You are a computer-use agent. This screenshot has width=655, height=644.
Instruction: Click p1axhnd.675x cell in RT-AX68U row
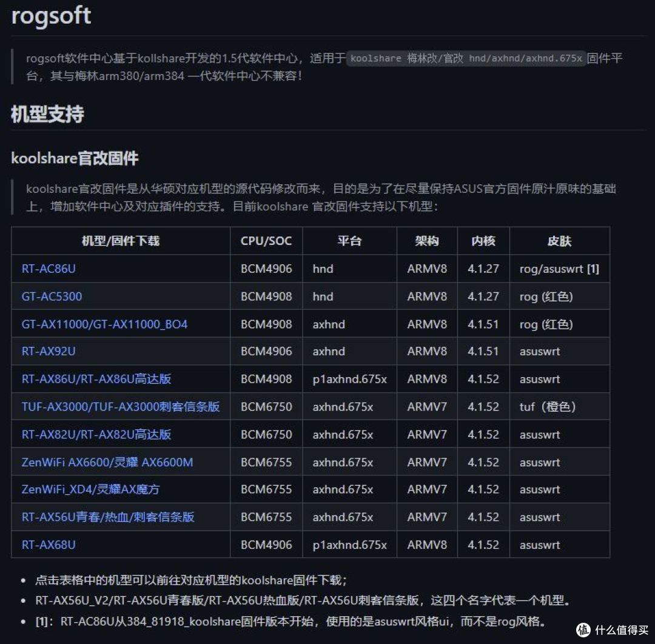(x=350, y=545)
